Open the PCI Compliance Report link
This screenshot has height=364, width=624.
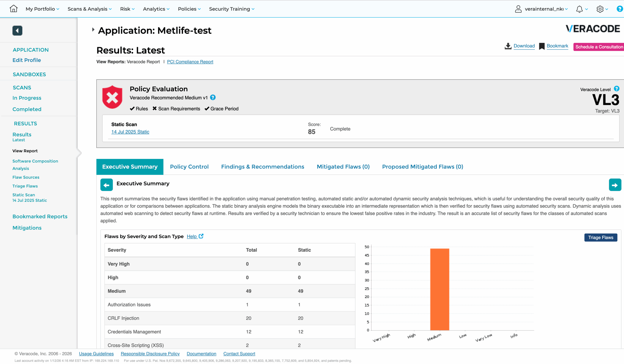[190, 62]
